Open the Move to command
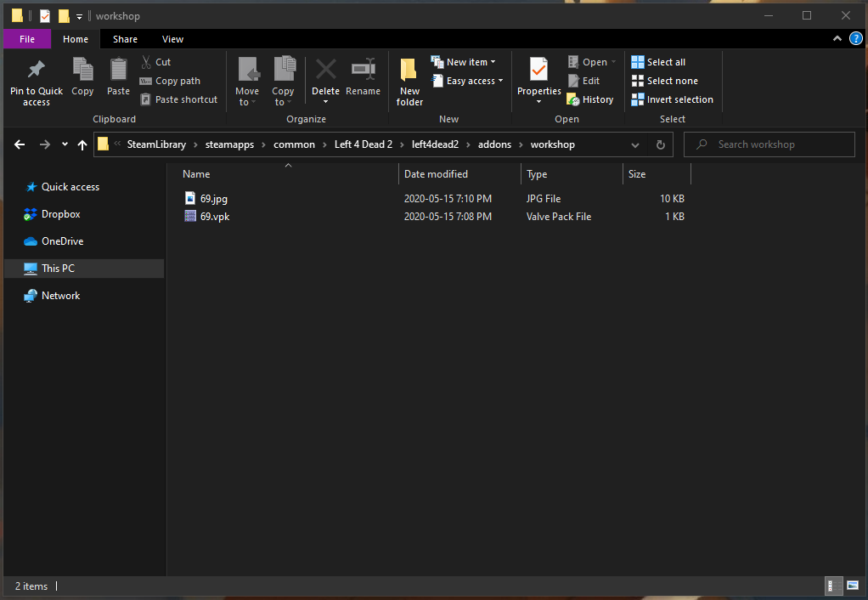868x600 pixels. tap(247, 82)
